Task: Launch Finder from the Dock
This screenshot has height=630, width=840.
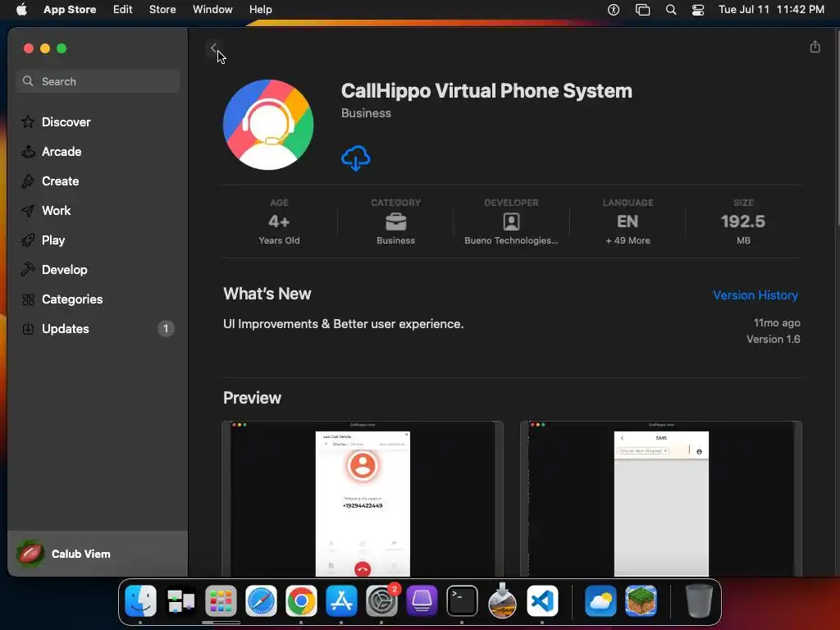Action: (140, 601)
